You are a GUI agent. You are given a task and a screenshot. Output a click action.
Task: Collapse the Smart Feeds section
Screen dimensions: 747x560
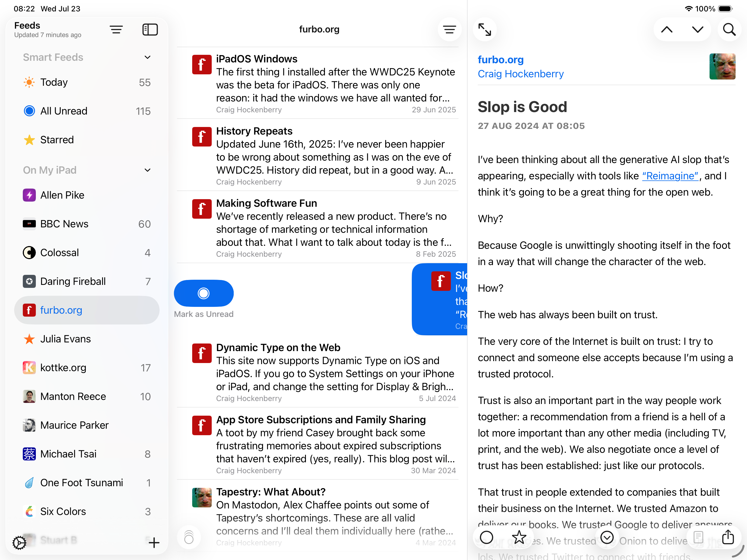(x=148, y=58)
